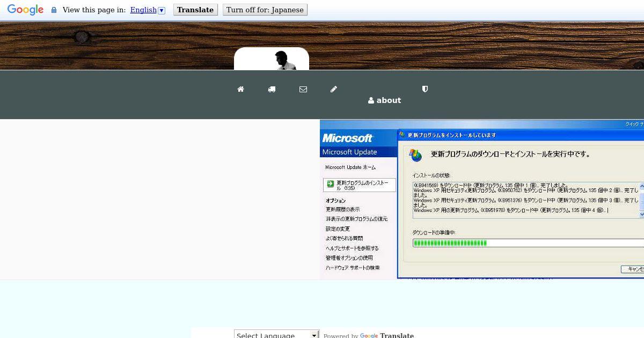The height and width of the screenshot is (338, 644).
Task: Click the 非表示の更新プログラムの復元 entry
Action: pos(356,219)
